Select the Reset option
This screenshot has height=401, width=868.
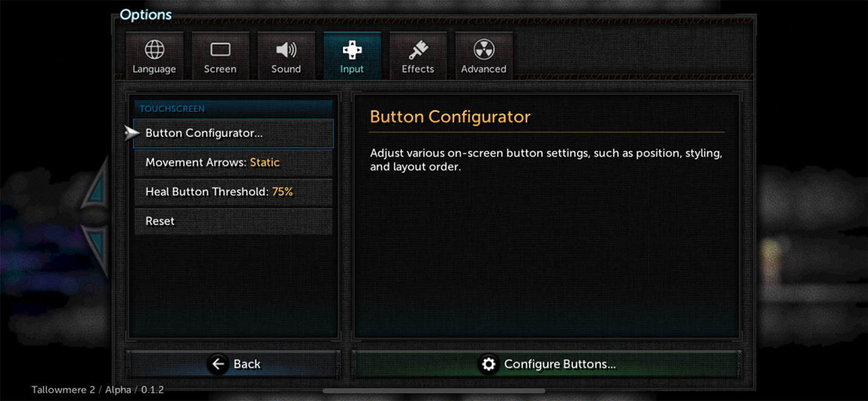(233, 222)
